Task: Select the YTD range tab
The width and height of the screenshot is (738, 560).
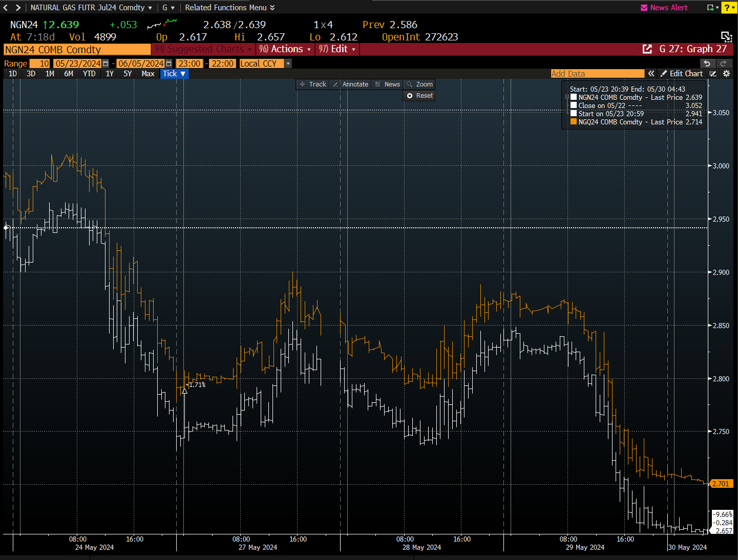Action: (89, 74)
